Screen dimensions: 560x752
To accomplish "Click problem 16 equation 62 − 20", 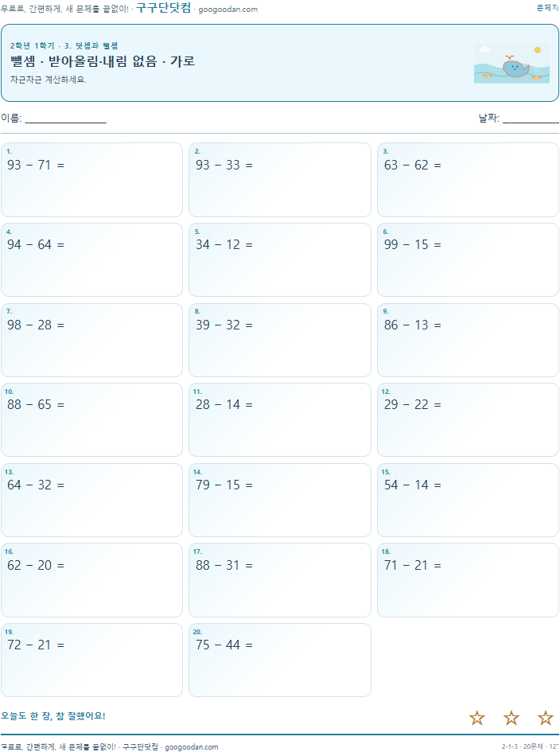I will pyautogui.click(x=36, y=566).
